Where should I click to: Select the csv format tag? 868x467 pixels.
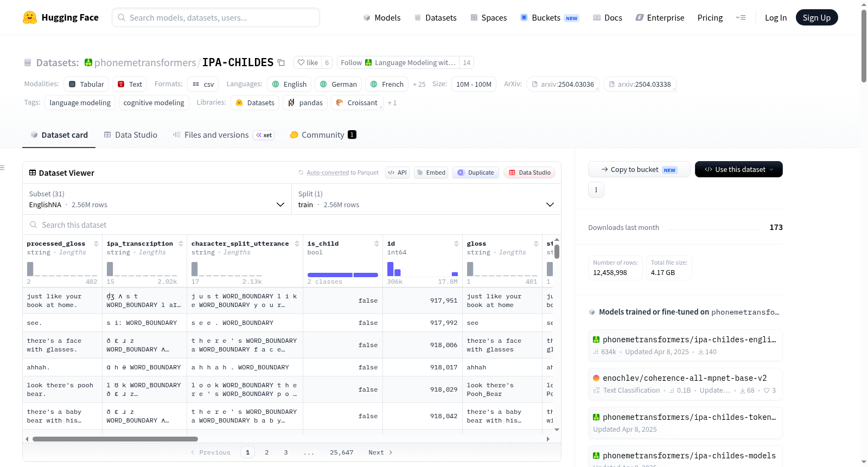click(203, 84)
